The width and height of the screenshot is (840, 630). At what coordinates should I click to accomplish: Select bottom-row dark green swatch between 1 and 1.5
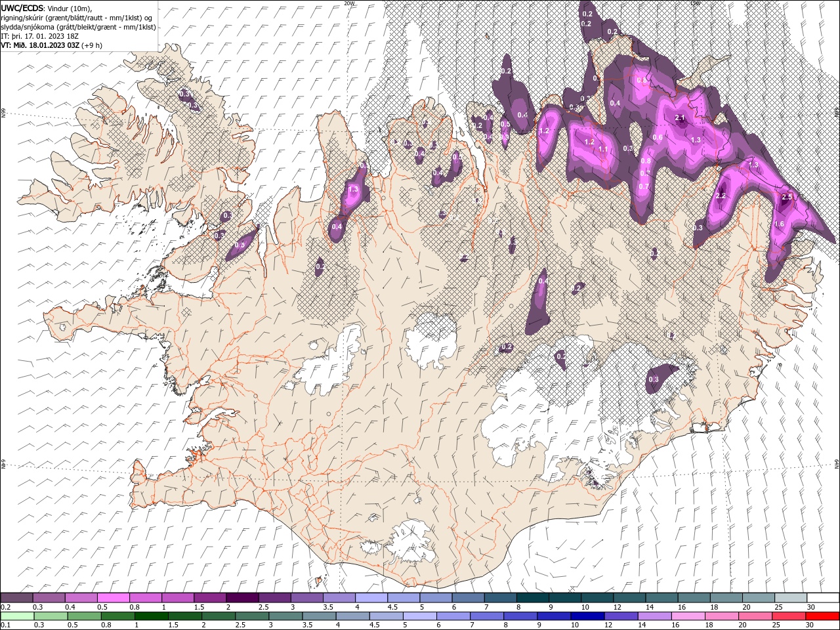(151, 616)
